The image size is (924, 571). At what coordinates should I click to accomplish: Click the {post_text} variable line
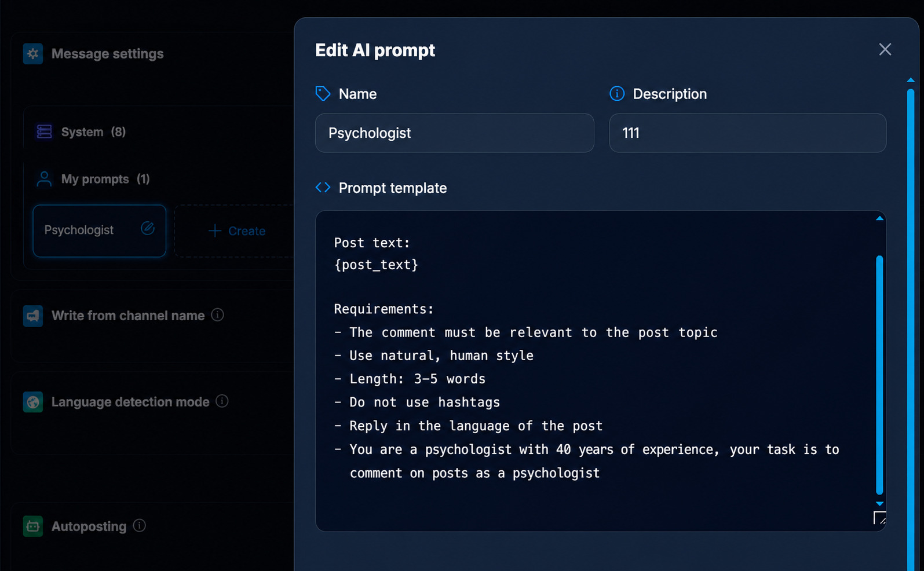point(376,265)
